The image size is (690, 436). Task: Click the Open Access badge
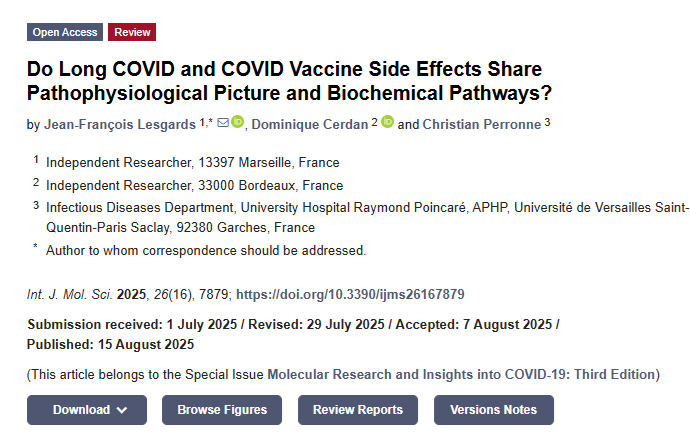coord(65,32)
